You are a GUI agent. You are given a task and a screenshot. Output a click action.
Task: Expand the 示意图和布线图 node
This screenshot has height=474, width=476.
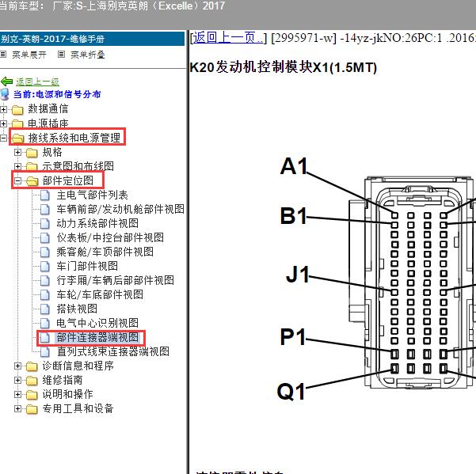(17, 167)
